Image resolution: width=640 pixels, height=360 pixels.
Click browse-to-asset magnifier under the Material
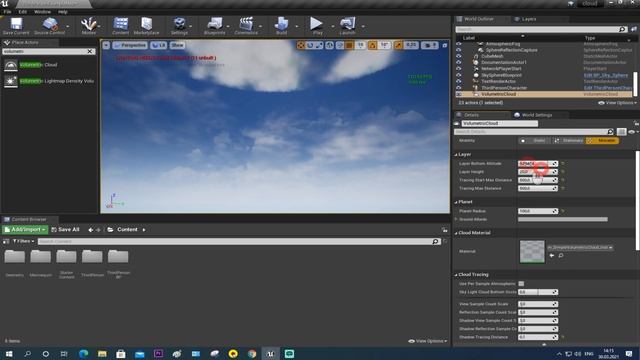561,256
